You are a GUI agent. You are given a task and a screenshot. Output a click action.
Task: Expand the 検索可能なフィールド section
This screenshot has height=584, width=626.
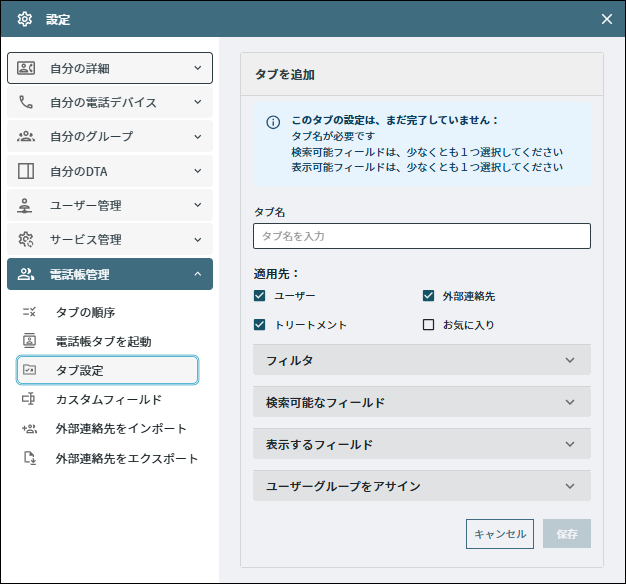pyautogui.click(x=422, y=402)
